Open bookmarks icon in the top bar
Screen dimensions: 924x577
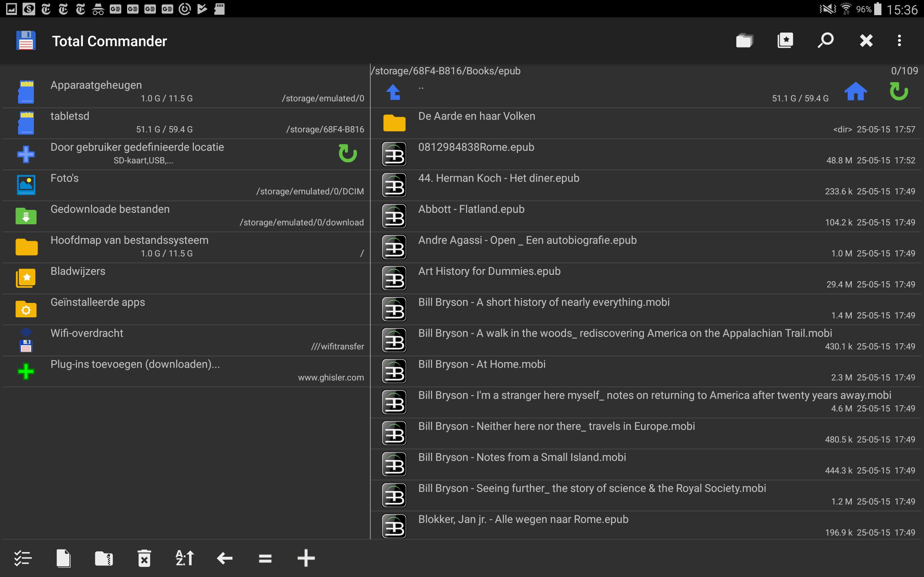[x=785, y=40]
